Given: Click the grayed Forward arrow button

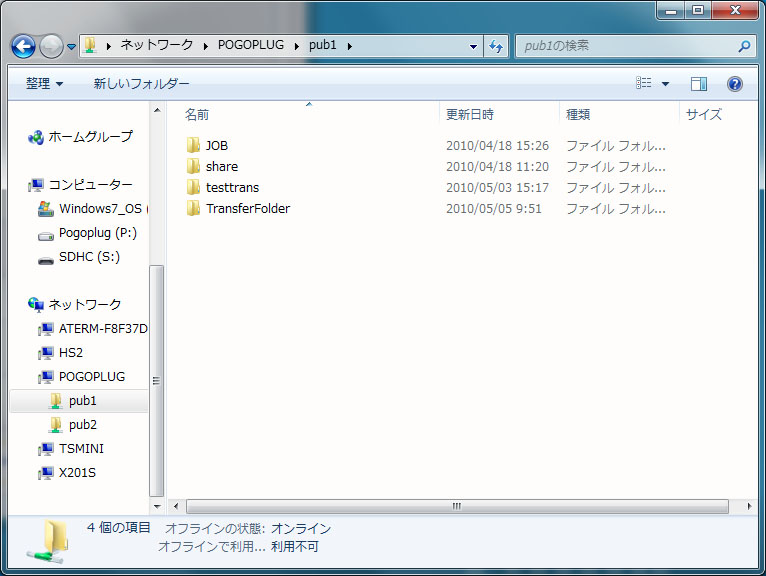Looking at the screenshot, I should point(51,47).
